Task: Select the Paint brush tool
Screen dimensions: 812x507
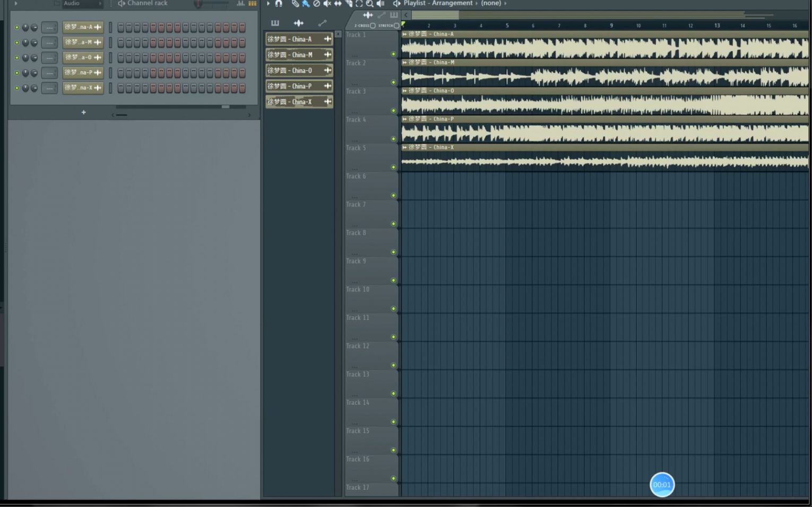Action: coord(306,3)
